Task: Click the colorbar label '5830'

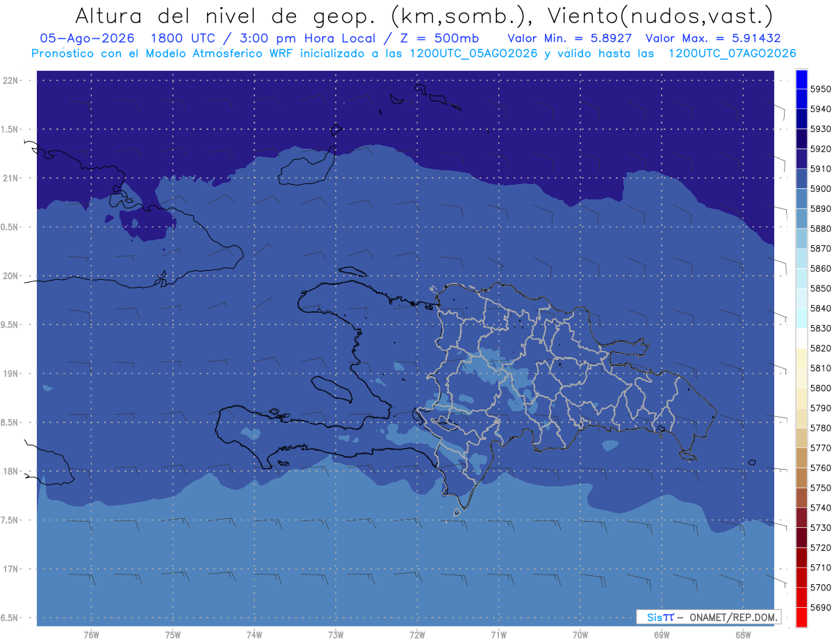Action: [820, 328]
